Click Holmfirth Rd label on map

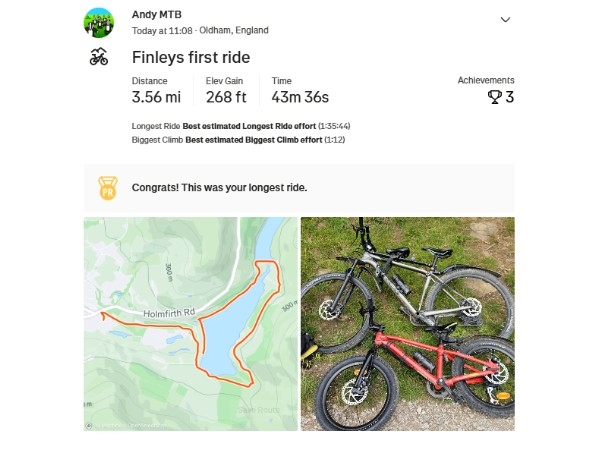[169, 313]
